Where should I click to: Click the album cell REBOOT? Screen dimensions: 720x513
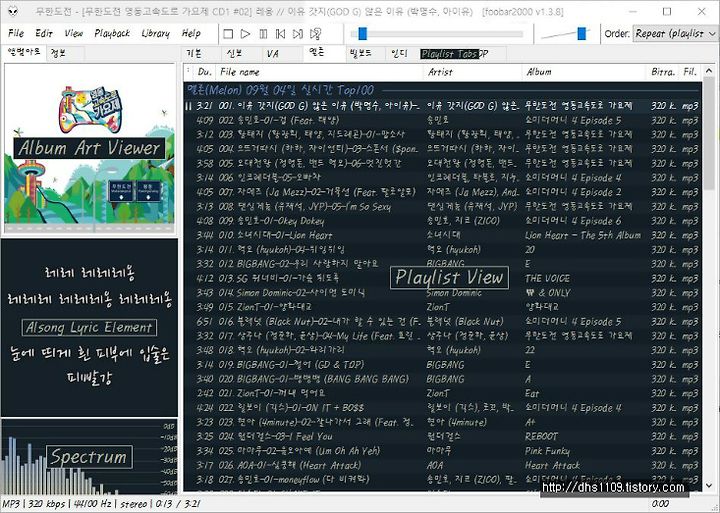click(x=542, y=436)
